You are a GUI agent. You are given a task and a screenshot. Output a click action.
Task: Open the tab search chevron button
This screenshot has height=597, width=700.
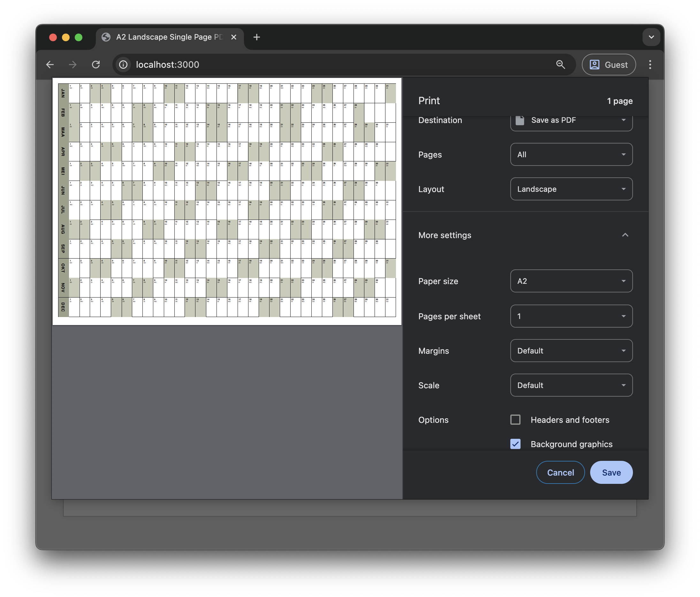click(651, 37)
